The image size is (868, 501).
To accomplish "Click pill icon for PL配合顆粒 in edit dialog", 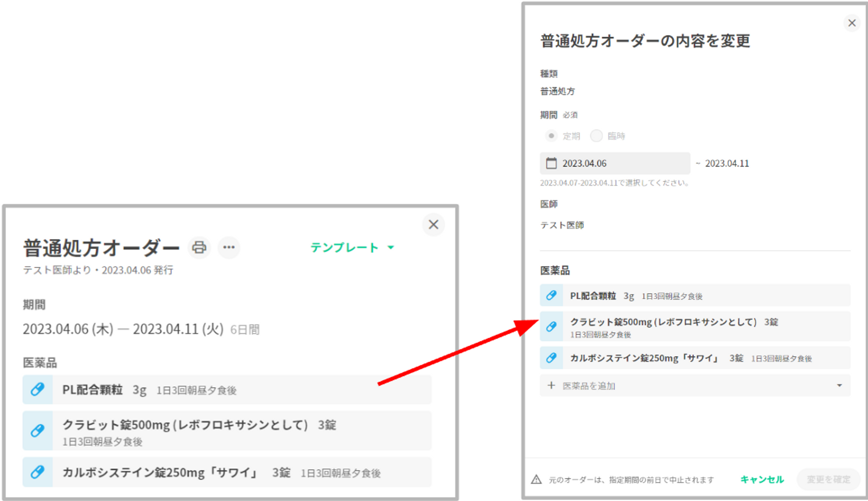I will click(551, 295).
